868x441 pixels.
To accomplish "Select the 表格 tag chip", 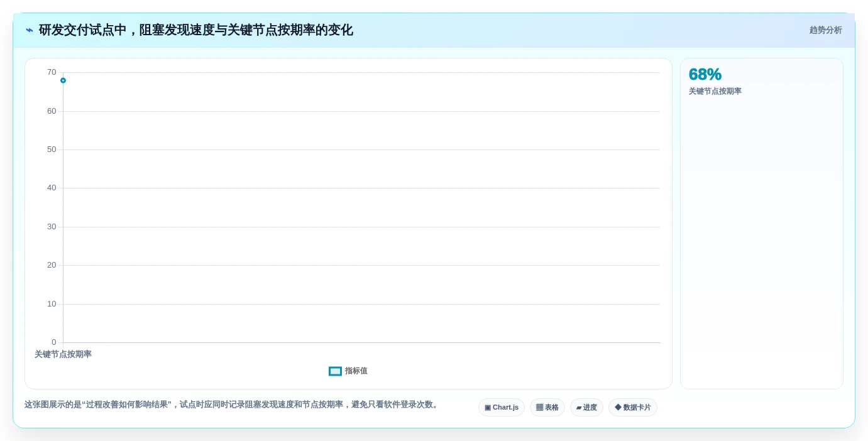I will tap(547, 408).
